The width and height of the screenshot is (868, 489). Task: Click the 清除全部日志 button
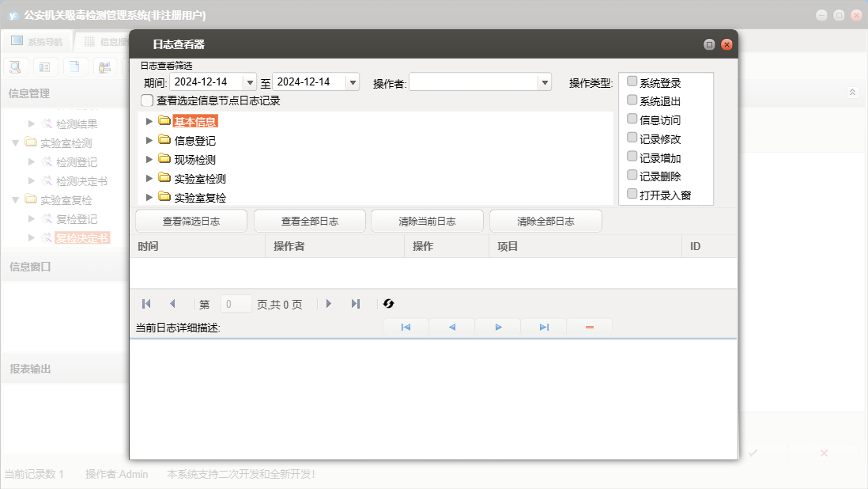(545, 222)
